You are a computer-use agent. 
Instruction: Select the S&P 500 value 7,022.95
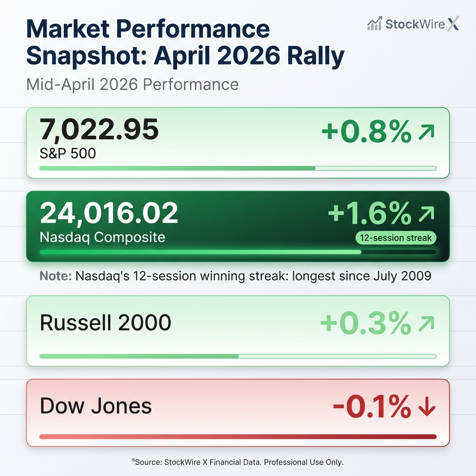click(99, 130)
